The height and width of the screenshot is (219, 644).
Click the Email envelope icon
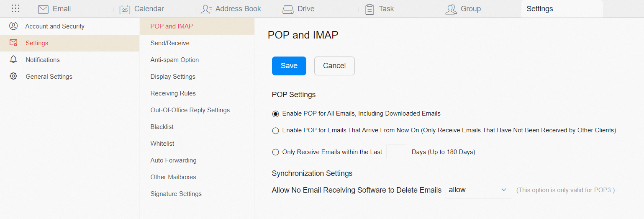pyautogui.click(x=43, y=9)
